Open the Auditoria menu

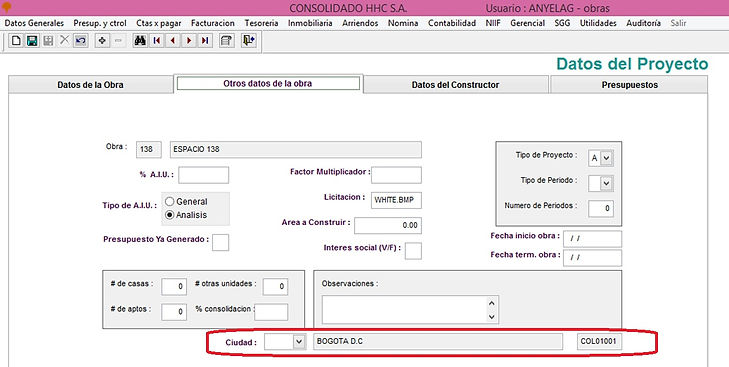click(643, 23)
